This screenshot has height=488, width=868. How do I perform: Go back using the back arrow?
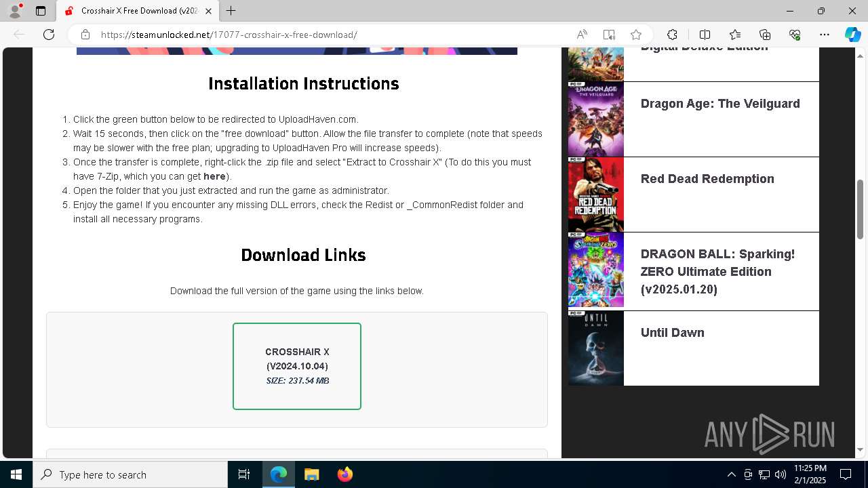[19, 35]
